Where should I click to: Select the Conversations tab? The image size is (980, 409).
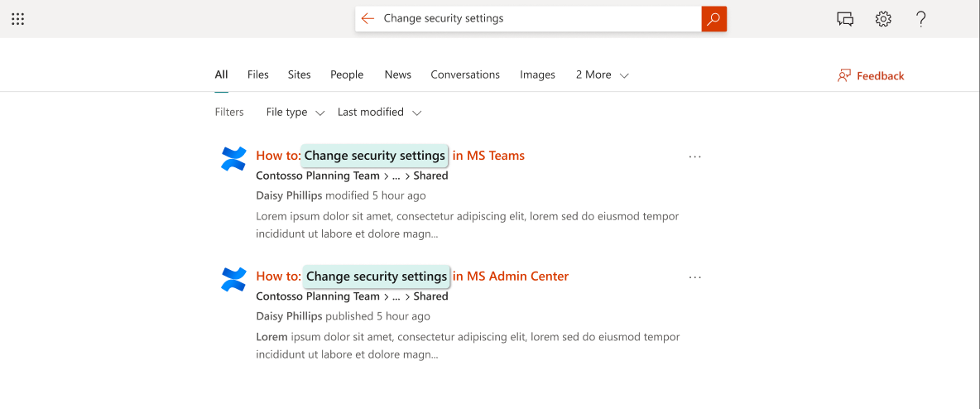pyautogui.click(x=465, y=75)
